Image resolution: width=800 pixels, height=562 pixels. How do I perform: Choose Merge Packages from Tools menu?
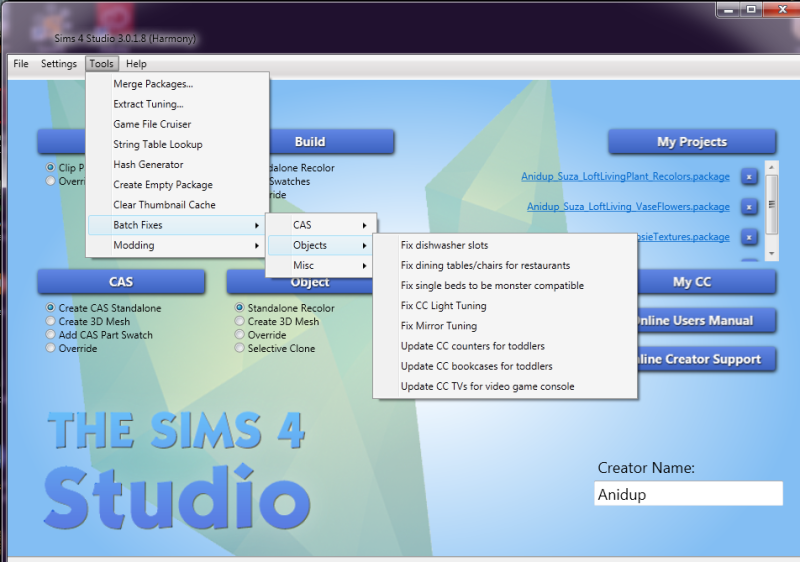pos(177,84)
